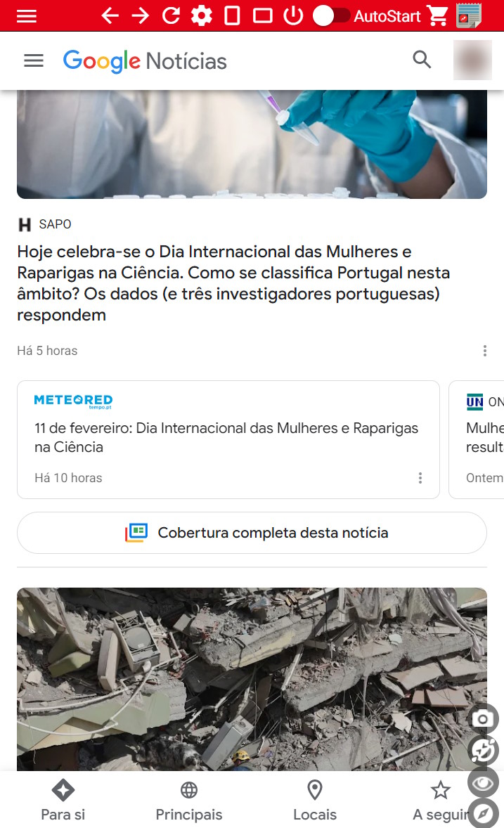Read the SAPO Mulheres na Ciência headline
Viewport: 504px width, 828px height.
click(x=233, y=283)
